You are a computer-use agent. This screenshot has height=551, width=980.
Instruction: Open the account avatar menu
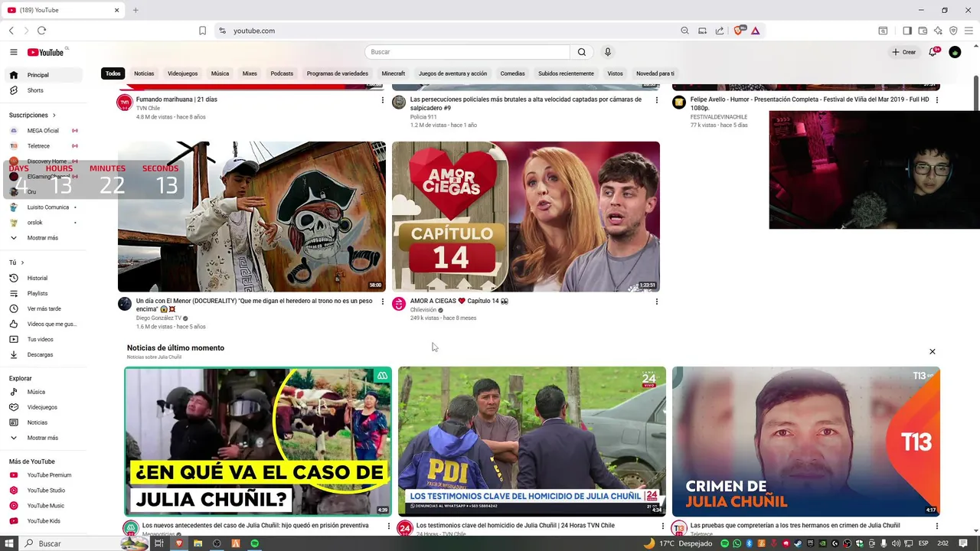click(x=955, y=52)
